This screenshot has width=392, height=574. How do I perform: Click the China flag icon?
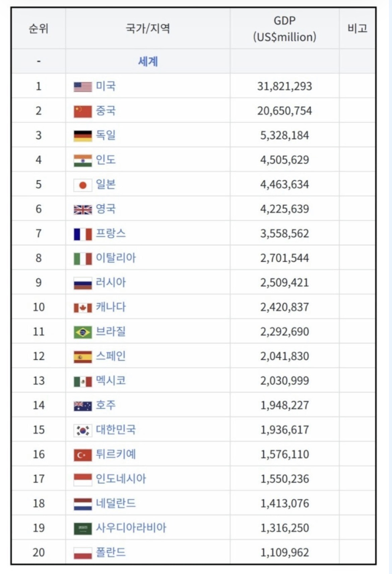point(83,112)
